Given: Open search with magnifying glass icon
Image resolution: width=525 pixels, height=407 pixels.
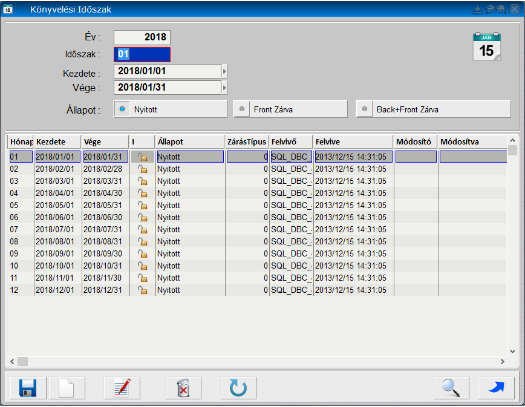Looking at the screenshot, I should tap(451, 388).
